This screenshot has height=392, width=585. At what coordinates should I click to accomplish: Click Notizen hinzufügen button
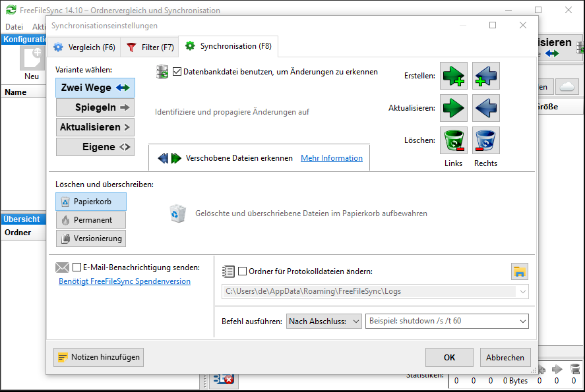(x=98, y=357)
